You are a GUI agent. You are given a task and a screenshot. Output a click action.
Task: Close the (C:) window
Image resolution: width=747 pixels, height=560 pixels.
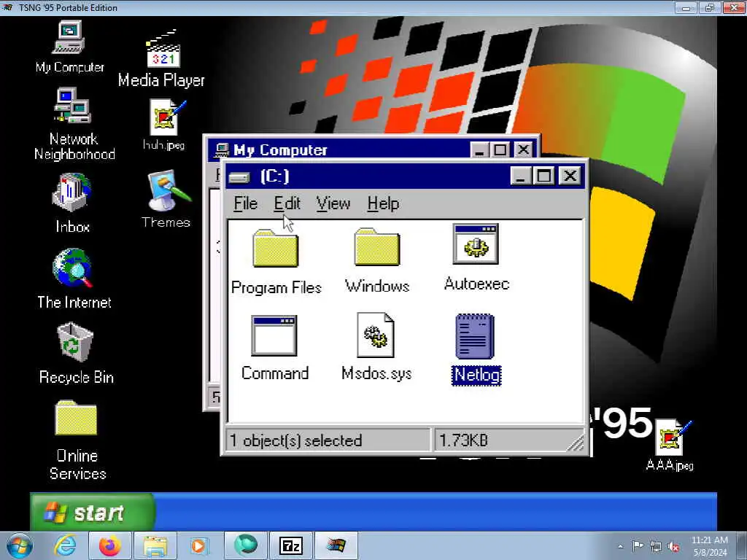tap(570, 176)
